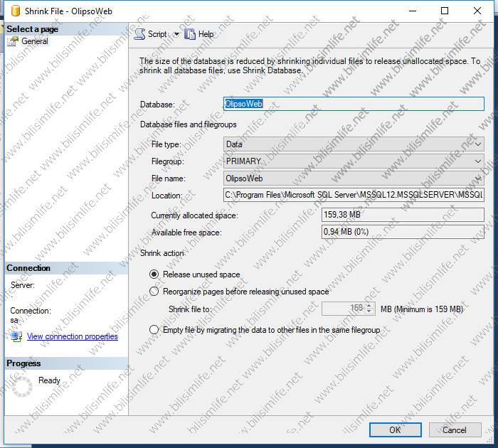
Task: Open the Script dropdown arrow
Action: click(176, 34)
